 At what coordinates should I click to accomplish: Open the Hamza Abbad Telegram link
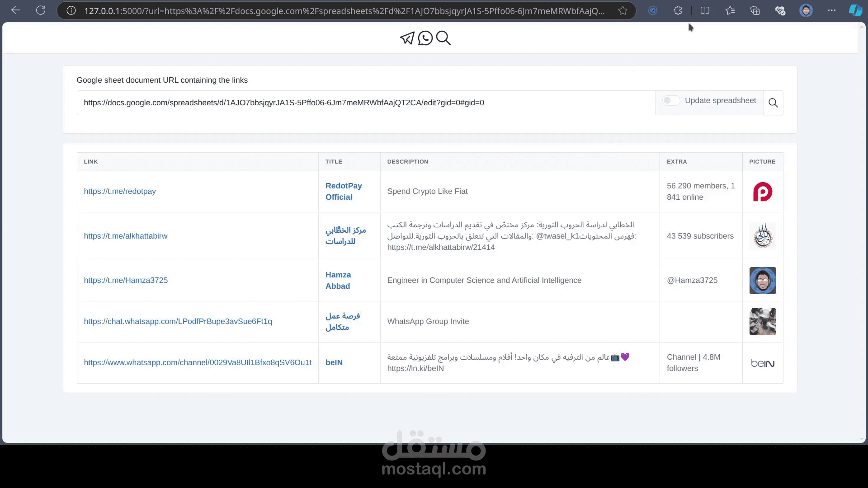tap(126, 280)
